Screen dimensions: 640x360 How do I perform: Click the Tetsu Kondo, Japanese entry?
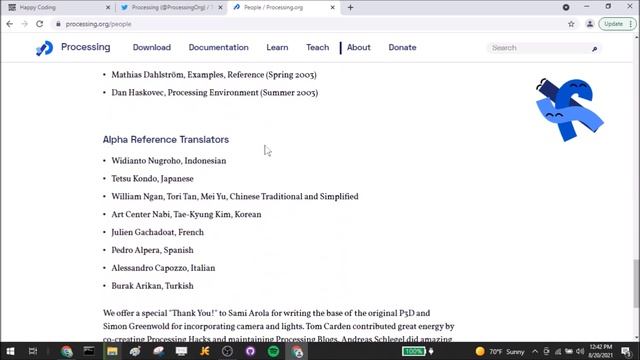pyautogui.click(x=152, y=179)
